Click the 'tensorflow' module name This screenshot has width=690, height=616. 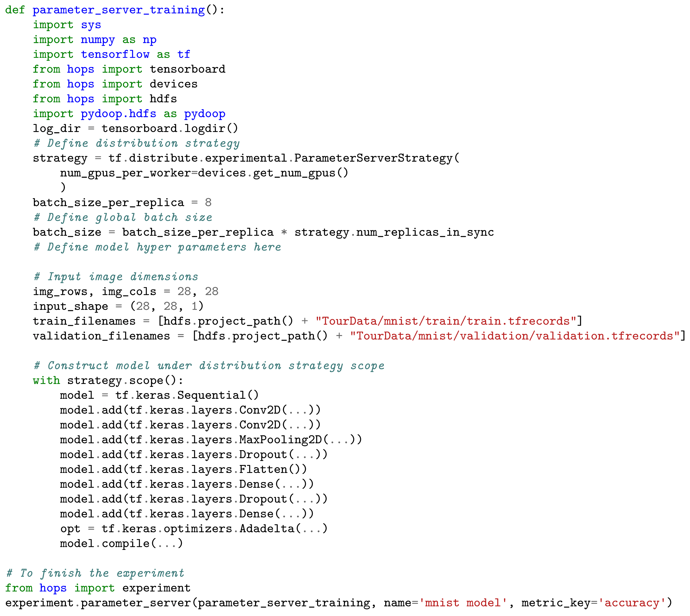pyautogui.click(x=115, y=54)
